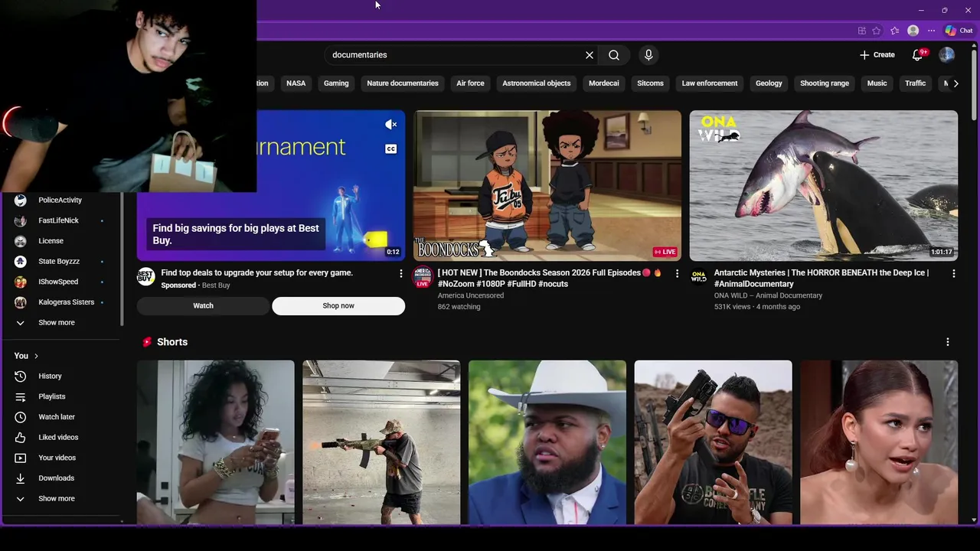Select the Music chip

[x=877, y=83]
